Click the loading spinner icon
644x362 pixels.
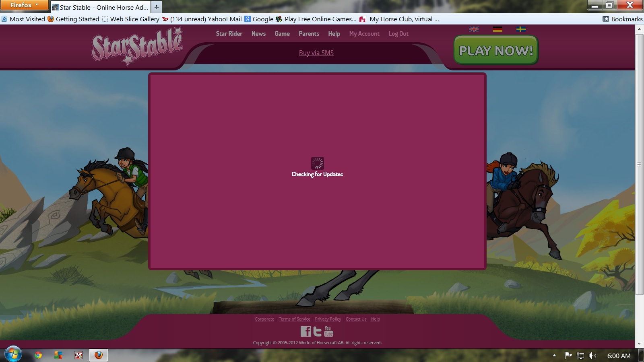[318, 163]
